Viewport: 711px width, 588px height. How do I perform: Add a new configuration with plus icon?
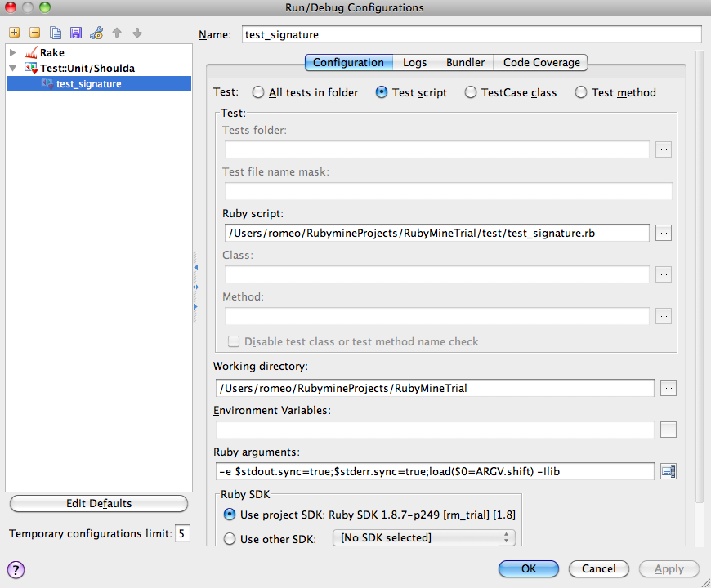coord(15,33)
